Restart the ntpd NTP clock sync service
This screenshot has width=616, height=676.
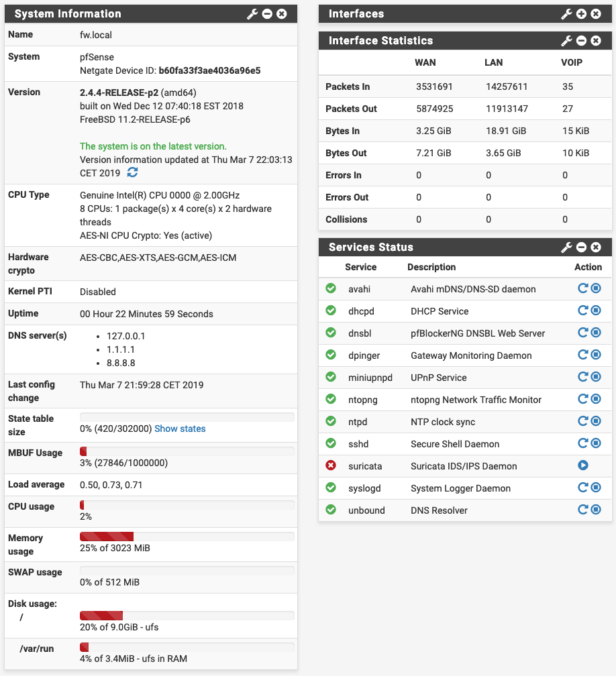coord(582,421)
